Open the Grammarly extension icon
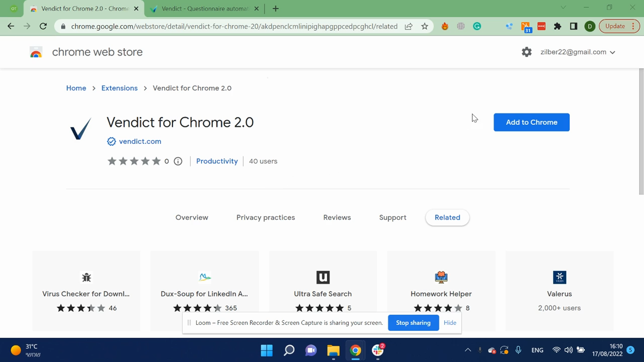Viewport: 644px width, 362px height. [x=477, y=26]
